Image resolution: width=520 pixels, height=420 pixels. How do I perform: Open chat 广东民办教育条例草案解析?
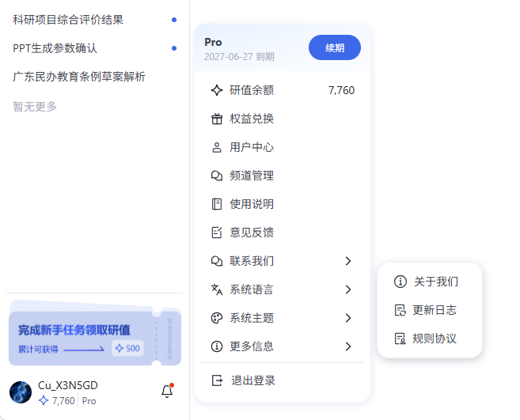coord(94,77)
